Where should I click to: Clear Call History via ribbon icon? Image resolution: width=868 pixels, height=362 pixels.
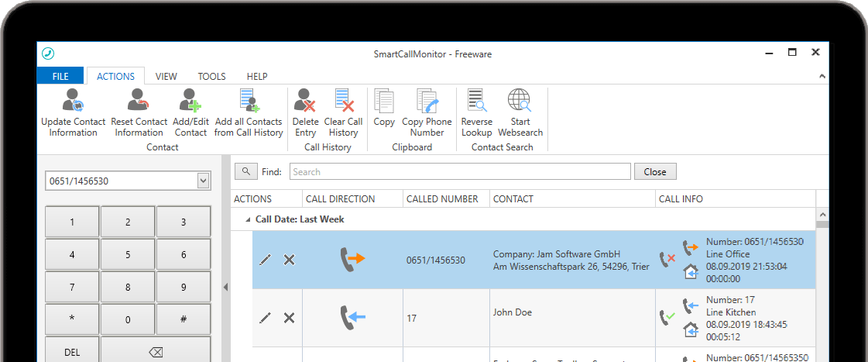343,100
